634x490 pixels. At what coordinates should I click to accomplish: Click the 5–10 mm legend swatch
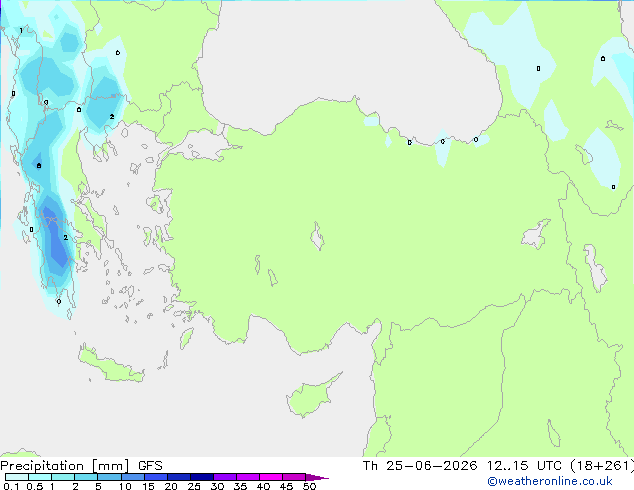(x=109, y=477)
